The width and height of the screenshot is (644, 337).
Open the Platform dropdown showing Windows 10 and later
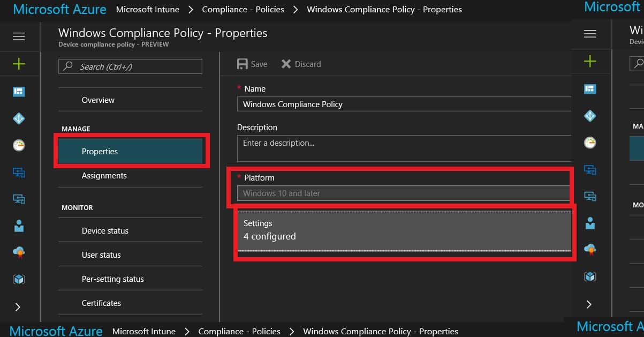[x=404, y=193]
